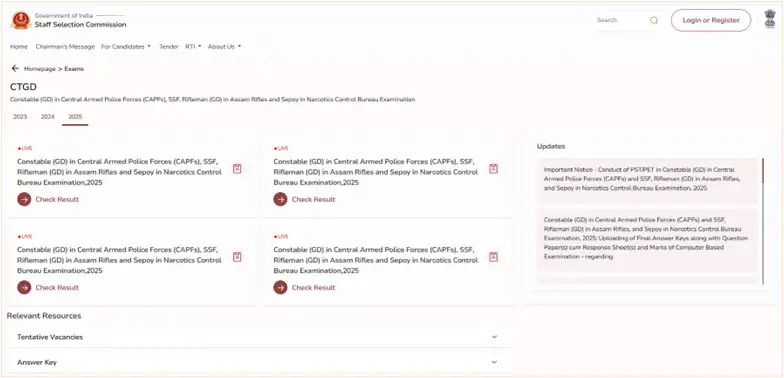Screen dimensions: 784x378
Task: Click the round arrow on the top-right Check Result
Action: click(280, 200)
